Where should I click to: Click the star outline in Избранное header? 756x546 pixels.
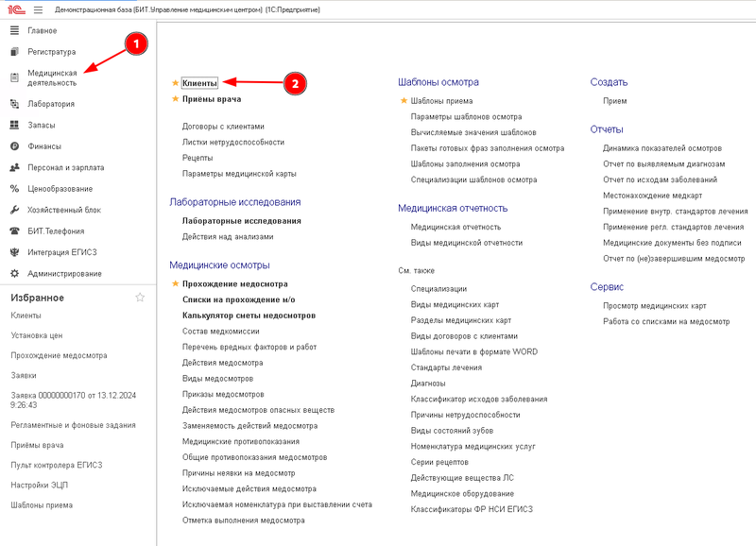pos(140,298)
